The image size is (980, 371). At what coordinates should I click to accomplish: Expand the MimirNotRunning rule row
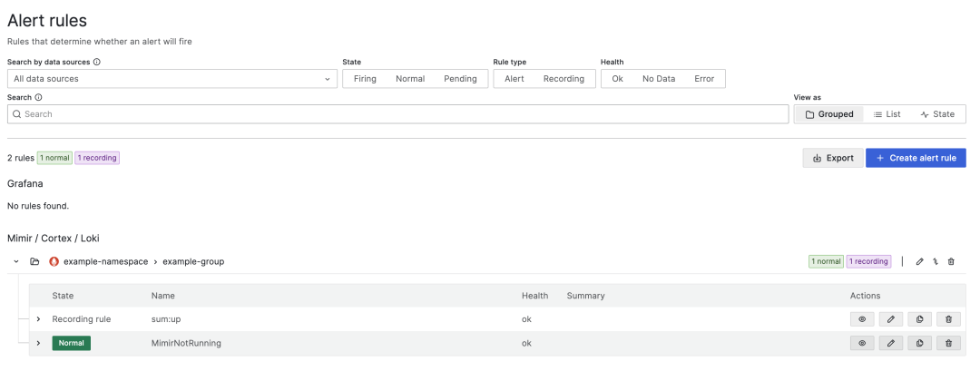pyautogui.click(x=39, y=343)
